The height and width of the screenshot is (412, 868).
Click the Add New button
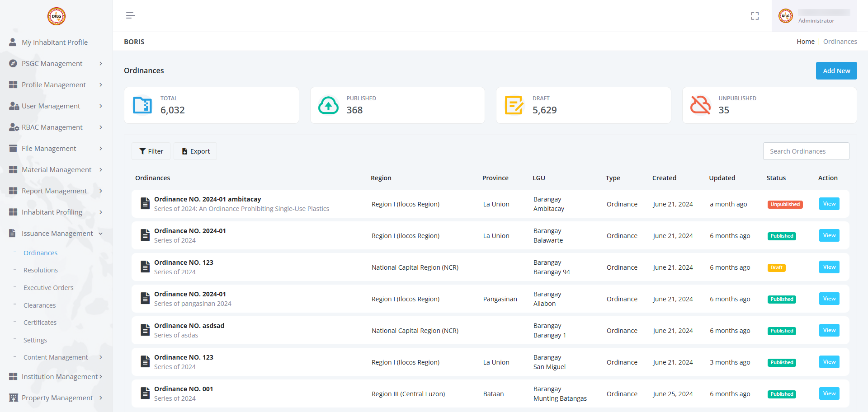tap(836, 70)
